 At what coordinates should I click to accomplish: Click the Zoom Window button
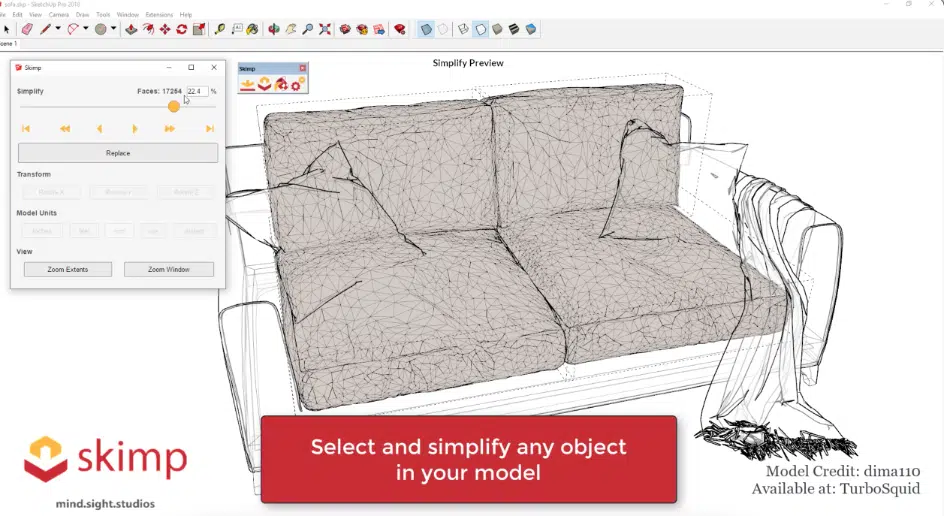tap(169, 269)
